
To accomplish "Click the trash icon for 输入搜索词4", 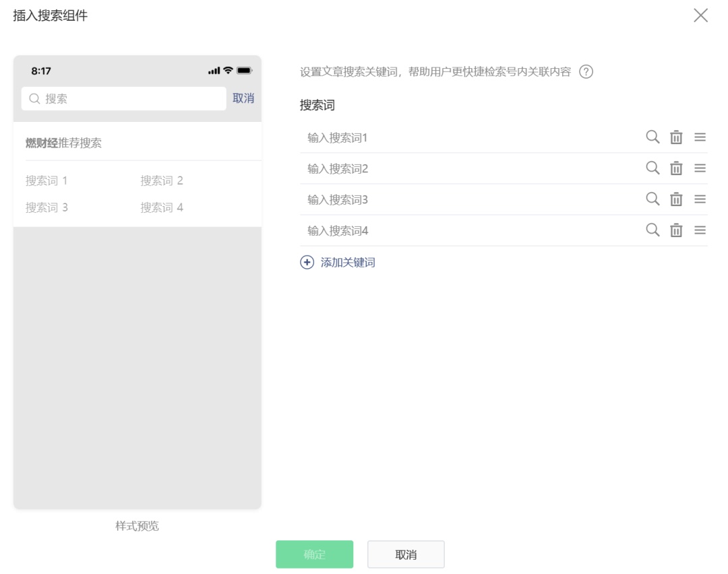I will [677, 230].
